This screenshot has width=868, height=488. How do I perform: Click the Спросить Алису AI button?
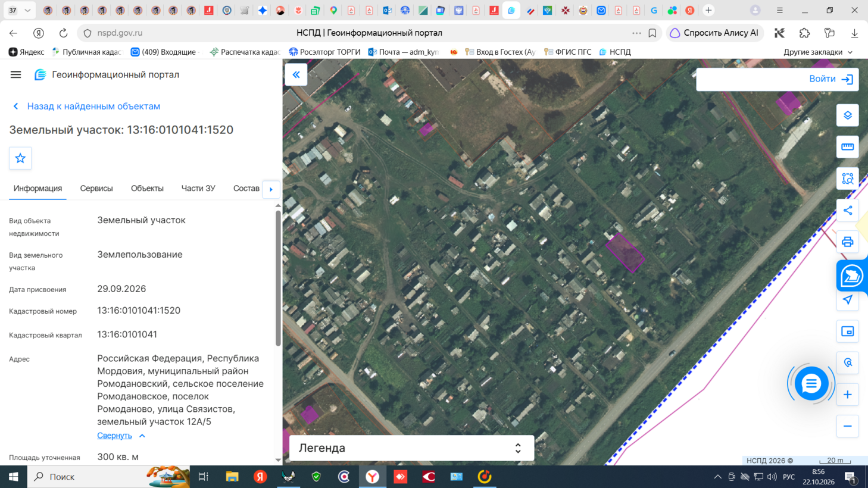[x=714, y=33]
